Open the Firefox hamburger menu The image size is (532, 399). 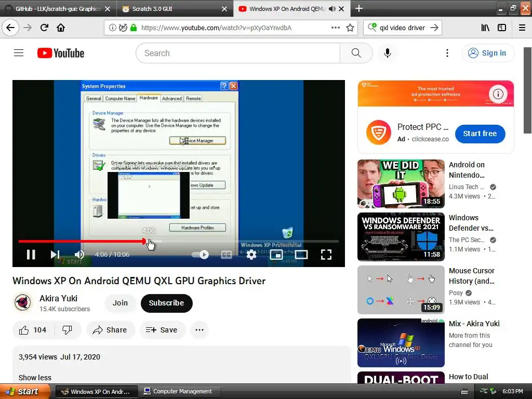coord(522,28)
